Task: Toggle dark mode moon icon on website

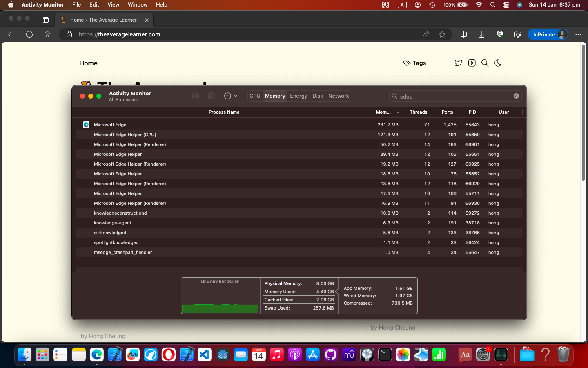Action: point(498,63)
